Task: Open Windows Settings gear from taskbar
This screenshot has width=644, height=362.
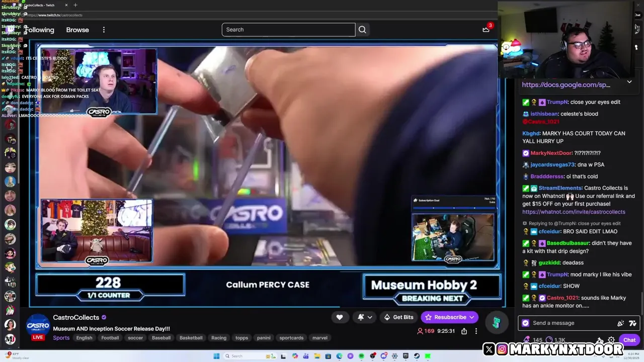Action: (x=394, y=356)
